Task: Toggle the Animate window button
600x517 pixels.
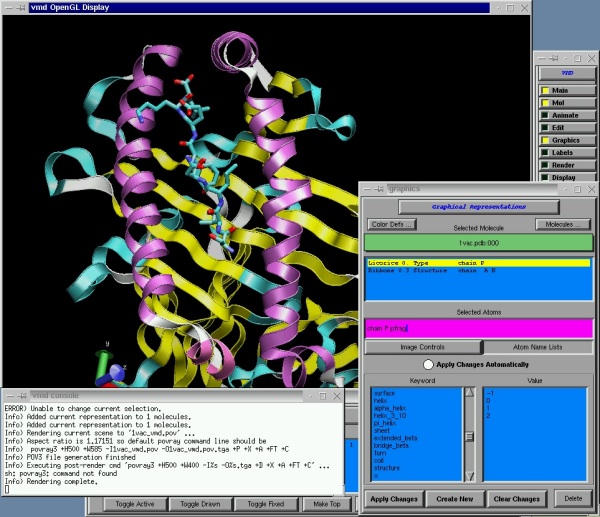Action: coord(566,115)
